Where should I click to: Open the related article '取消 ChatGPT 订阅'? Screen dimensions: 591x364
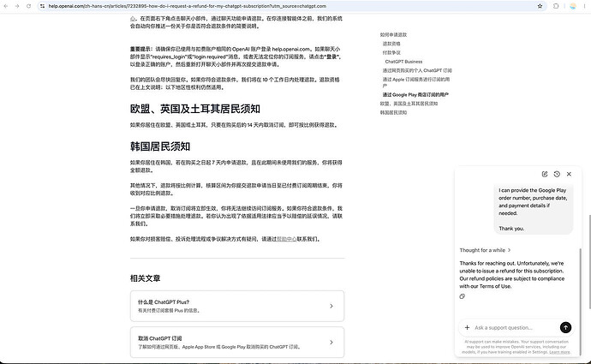point(237,342)
